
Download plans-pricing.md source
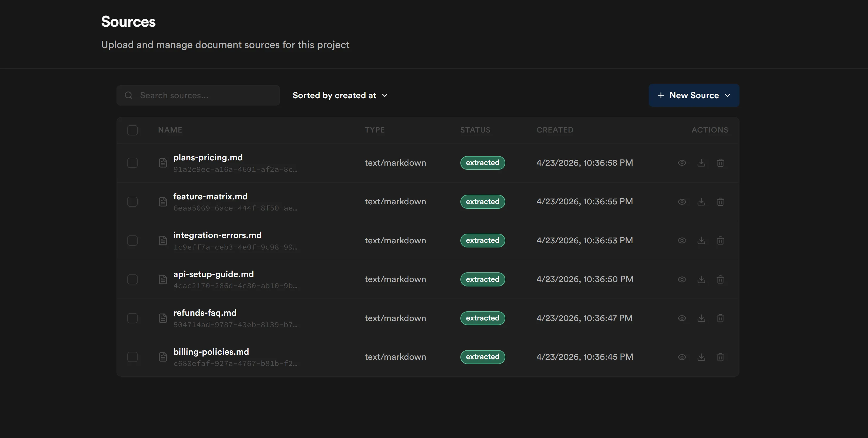pyautogui.click(x=701, y=163)
